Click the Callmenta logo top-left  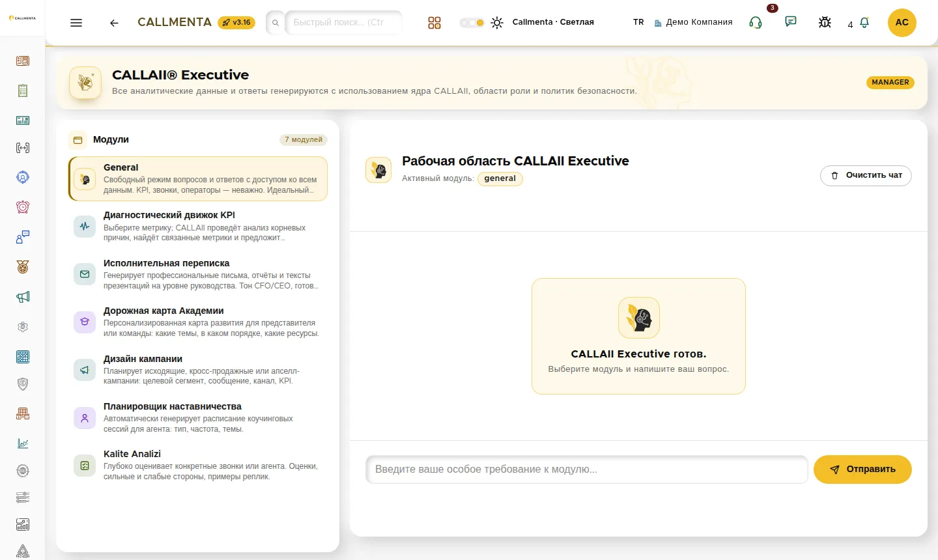pos(23,18)
